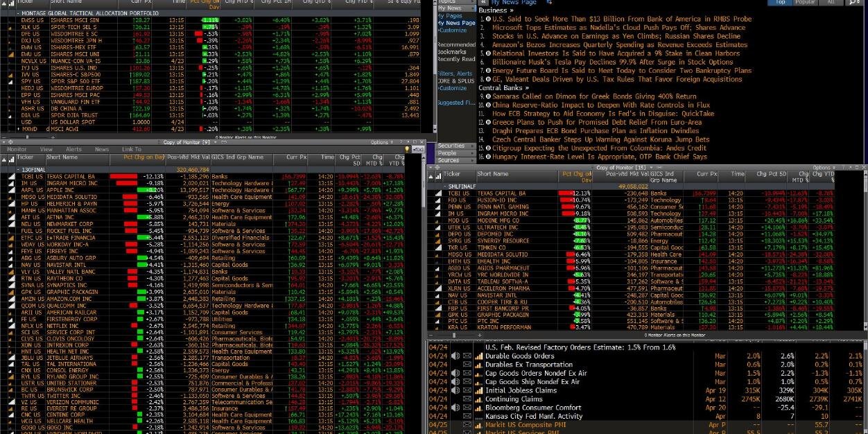Open the Central Banks » section link
The image size is (868, 434).
tap(505, 88)
